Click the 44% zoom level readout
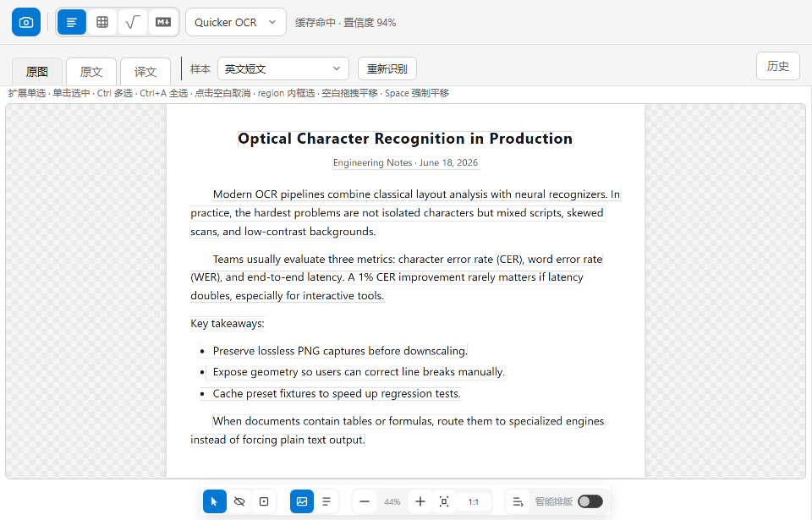812x520 pixels. tap(392, 502)
